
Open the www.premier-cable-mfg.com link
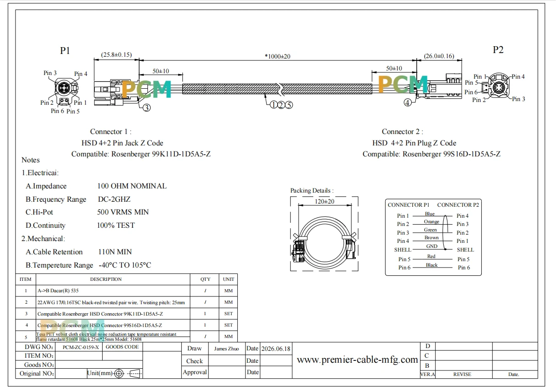coord(357,360)
